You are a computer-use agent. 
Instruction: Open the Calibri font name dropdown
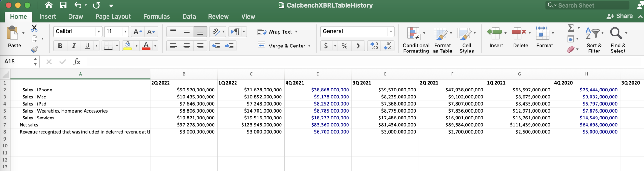pyautogui.click(x=99, y=32)
